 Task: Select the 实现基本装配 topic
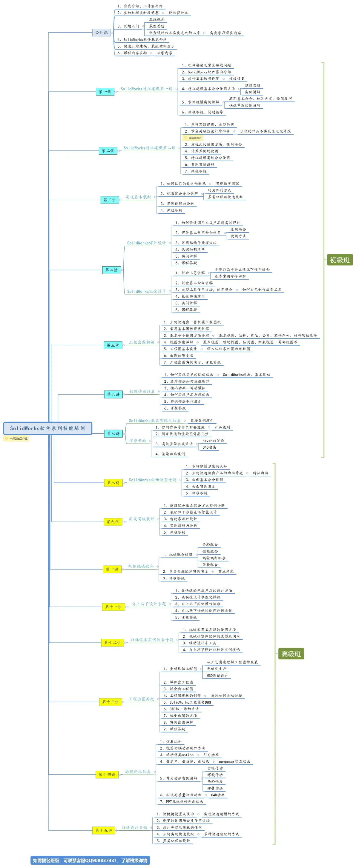pos(139,197)
